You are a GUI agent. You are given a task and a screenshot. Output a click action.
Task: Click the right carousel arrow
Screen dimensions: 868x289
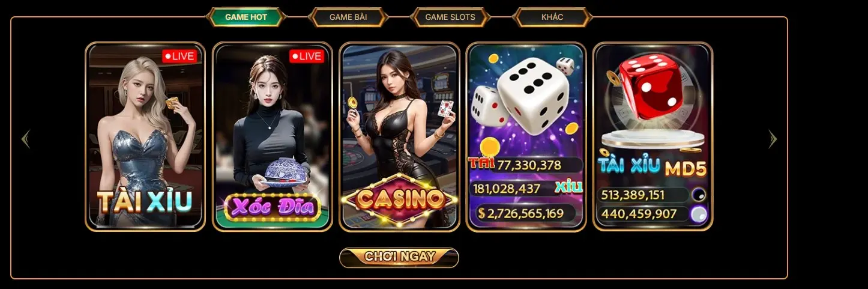point(773,139)
